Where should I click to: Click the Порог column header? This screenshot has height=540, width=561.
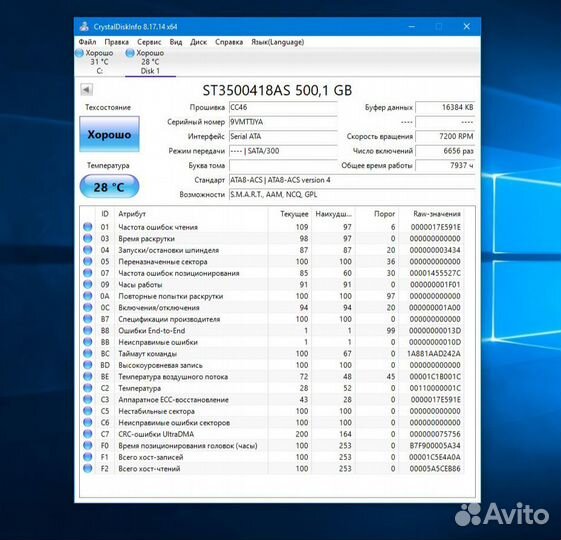[x=384, y=214]
